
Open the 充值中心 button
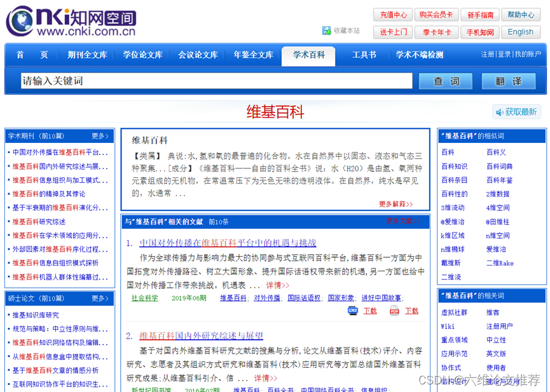[x=393, y=15]
